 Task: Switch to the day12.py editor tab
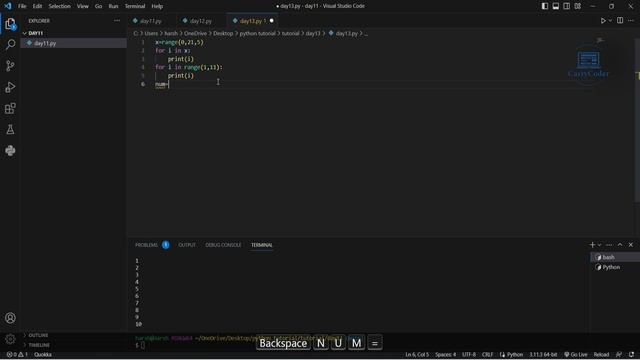click(201, 20)
